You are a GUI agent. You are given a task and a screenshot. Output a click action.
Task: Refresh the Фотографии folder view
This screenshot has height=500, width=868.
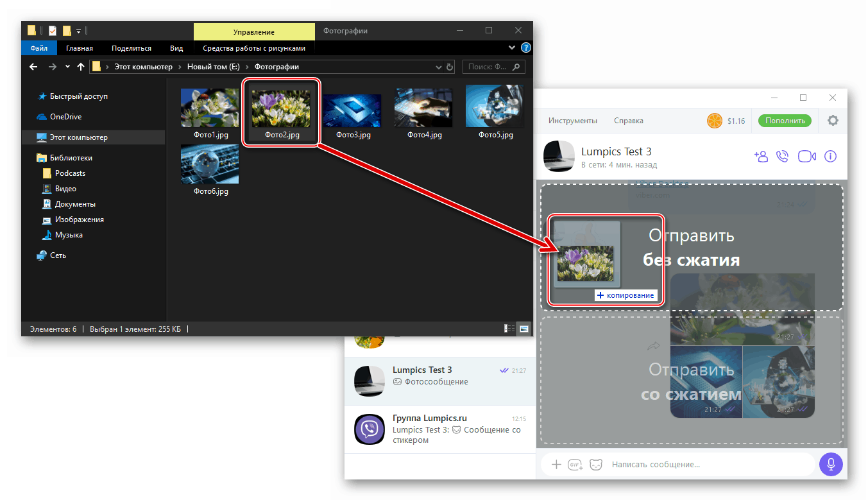pyautogui.click(x=450, y=67)
